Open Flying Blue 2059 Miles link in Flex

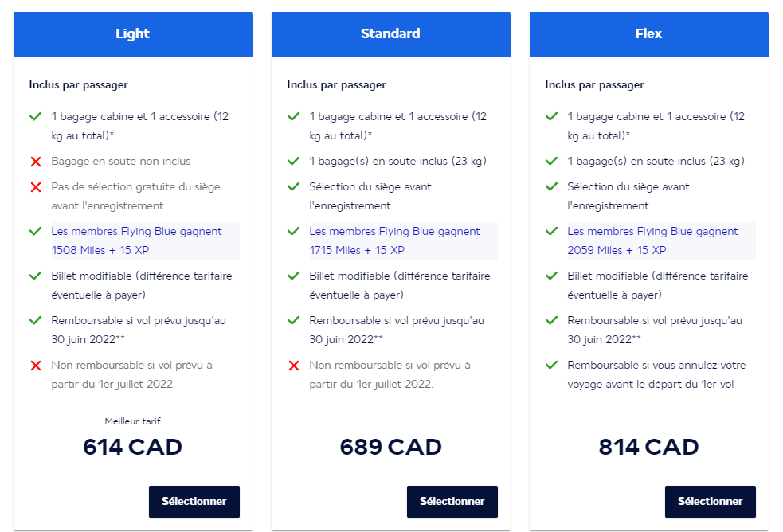652,241
